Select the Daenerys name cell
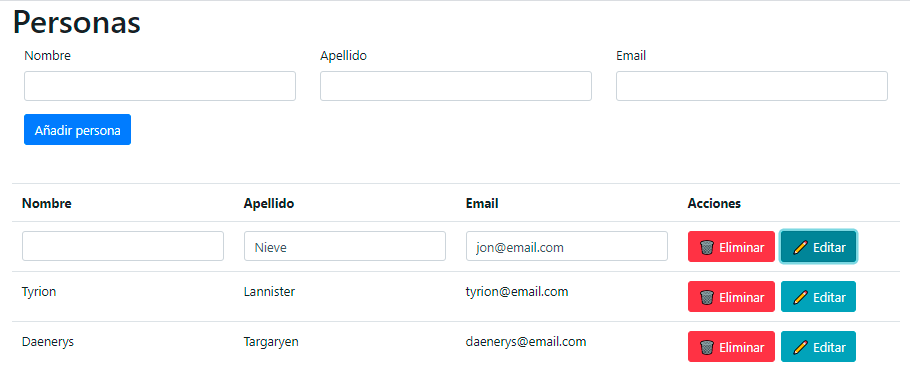The width and height of the screenshot is (910, 378). 48,341
